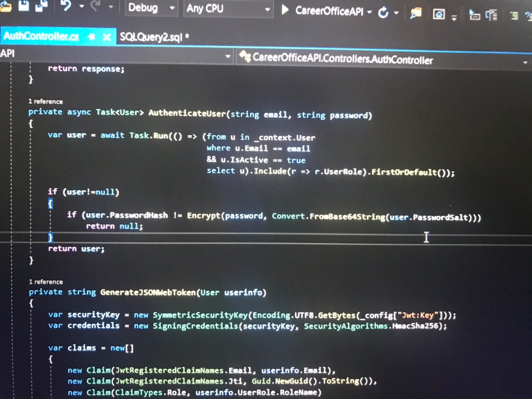Open the Redo history dropdown arrow
Image resolution: width=532 pixels, height=399 pixels.
click(x=110, y=7)
